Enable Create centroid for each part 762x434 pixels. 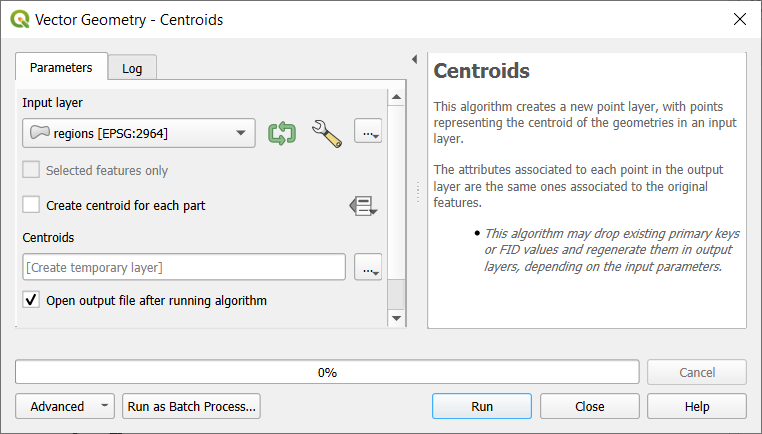pos(32,205)
